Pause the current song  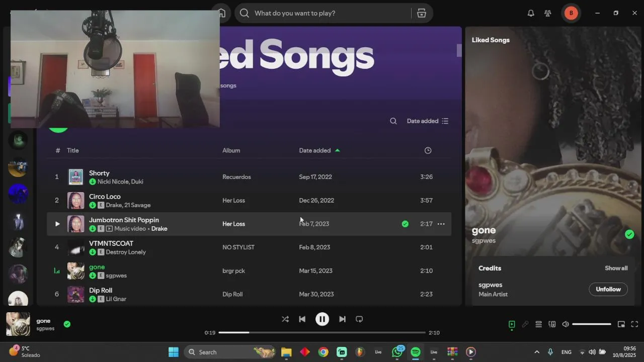pyautogui.click(x=322, y=319)
